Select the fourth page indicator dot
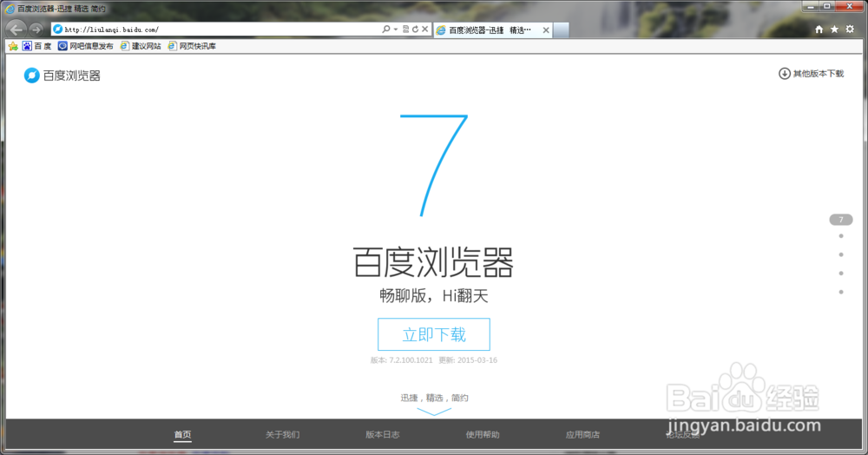Image resolution: width=868 pixels, height=455 pixels. pyautogui.click(x=841, y=274)
